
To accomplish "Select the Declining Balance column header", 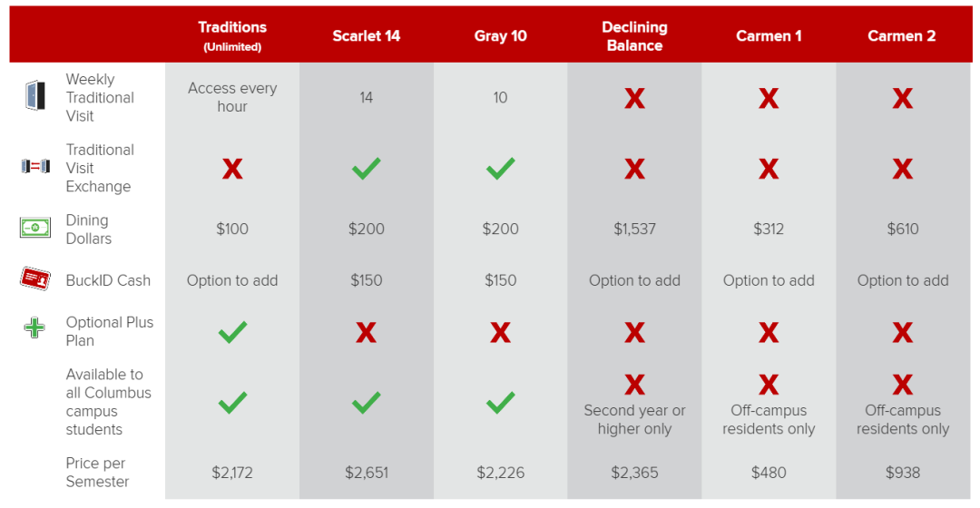I will (634, 35).
